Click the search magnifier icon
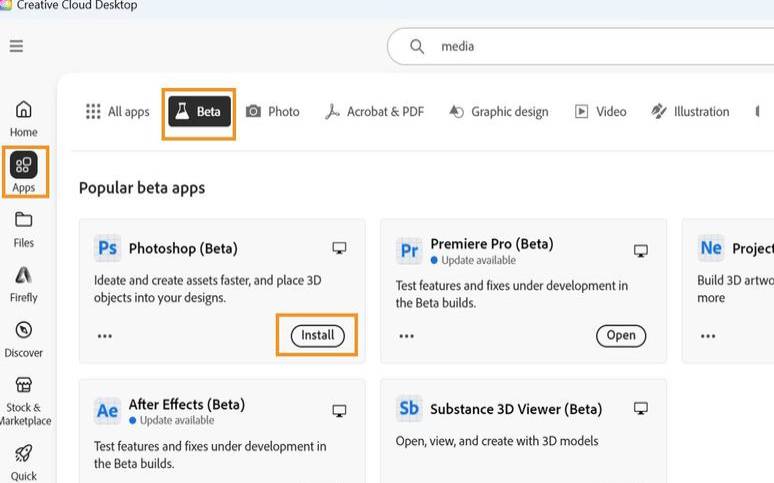Viewport: 774px width, 483px height. tap(417, 46)
